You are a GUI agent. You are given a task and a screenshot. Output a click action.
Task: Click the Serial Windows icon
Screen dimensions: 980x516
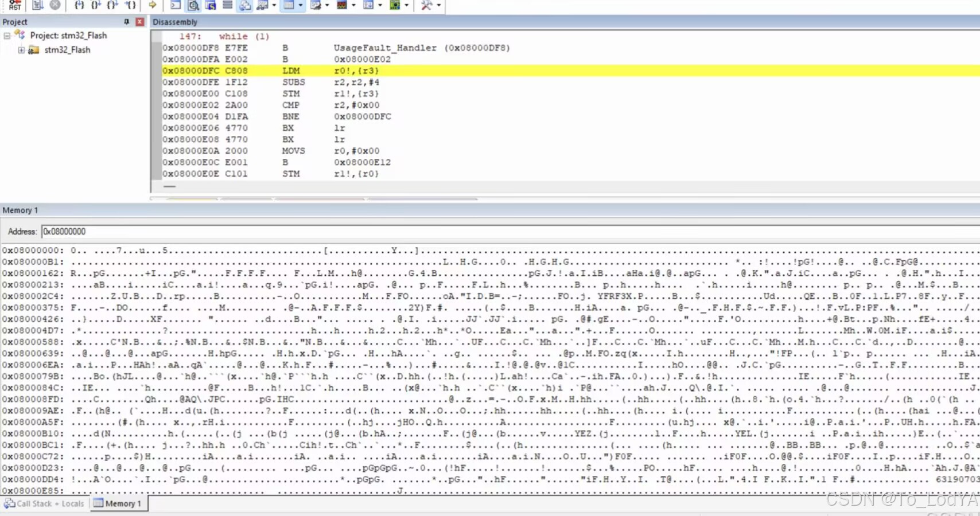pos(316,5)
